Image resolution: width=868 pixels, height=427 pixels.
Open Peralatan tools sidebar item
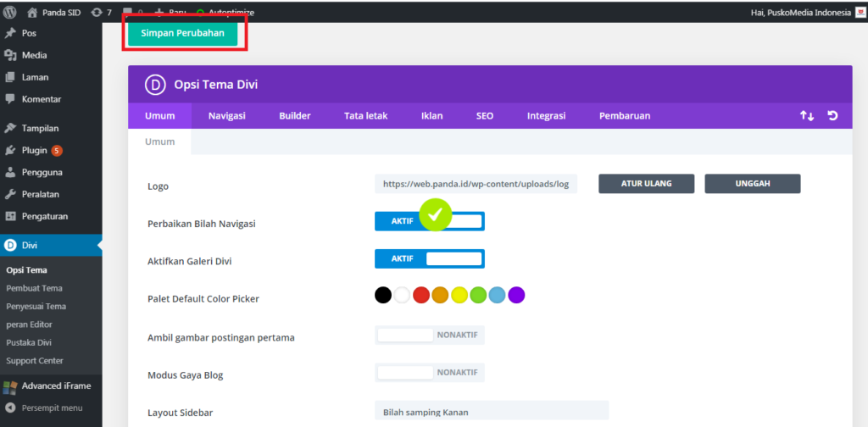pyautogui.click(x=51, y=195)
